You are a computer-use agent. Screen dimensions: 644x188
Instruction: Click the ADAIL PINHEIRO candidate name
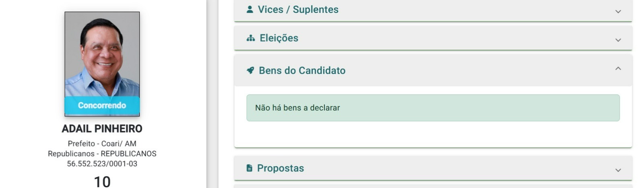coord(102,129)
